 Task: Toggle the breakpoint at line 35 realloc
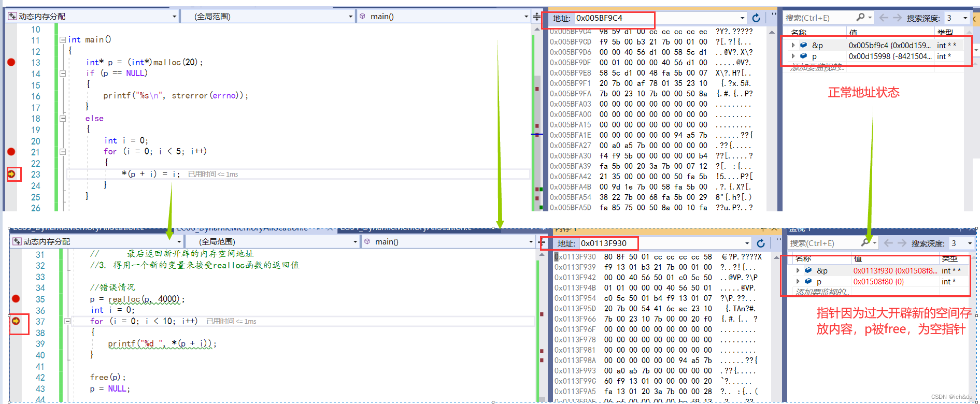(16, 298)
